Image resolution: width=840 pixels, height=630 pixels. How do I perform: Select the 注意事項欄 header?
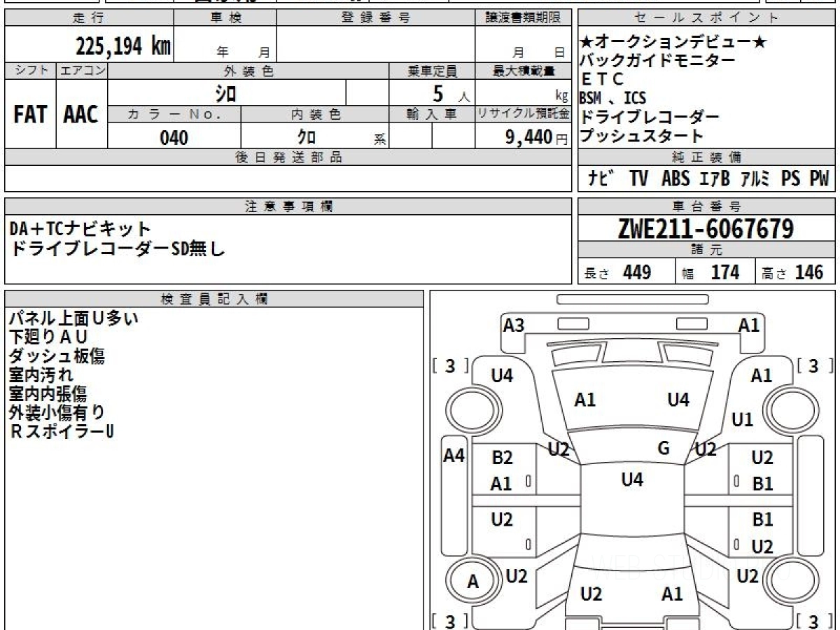pyautogui.click(x=288, y=206)
